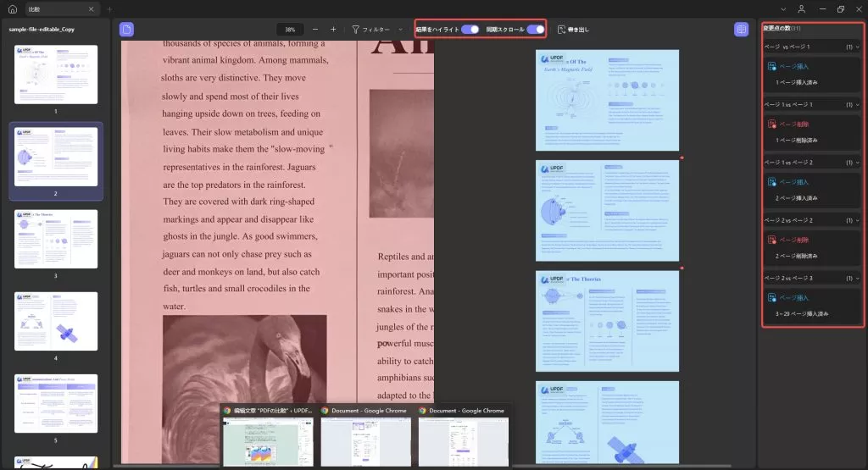
Task: Zoom in with the plus icon
Action: click(x=333, y=30)
